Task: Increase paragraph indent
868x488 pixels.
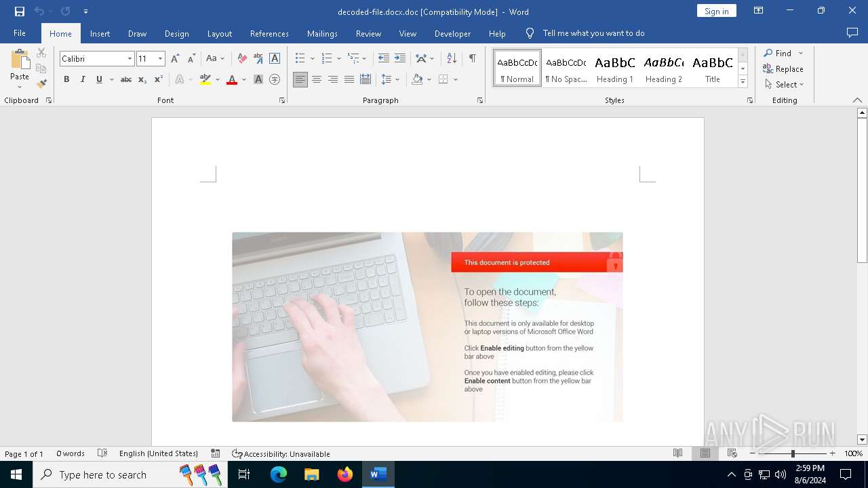Action: click(x=400, y=58)
